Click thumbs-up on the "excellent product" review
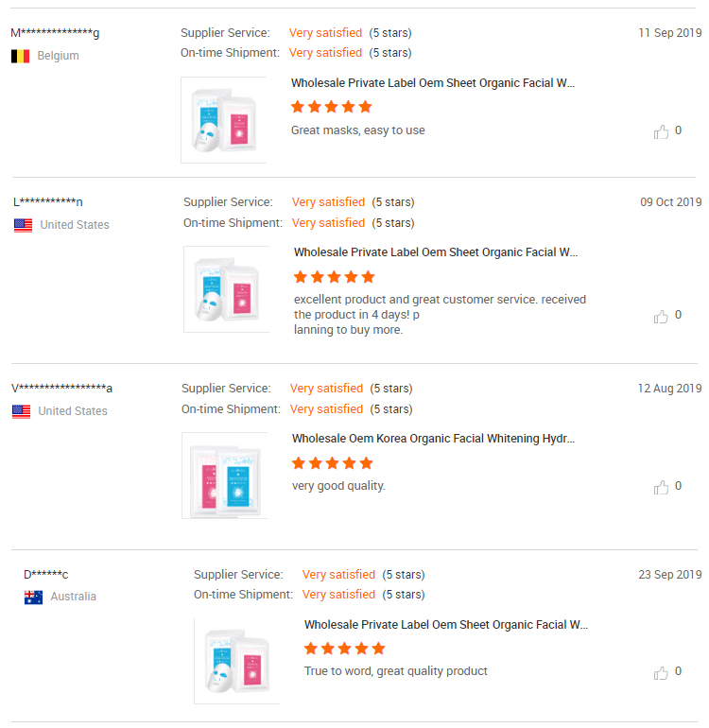 [x=661, y=317]
